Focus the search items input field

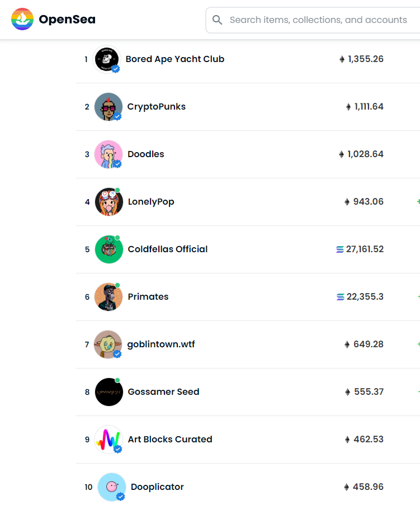tap(318, 20)
